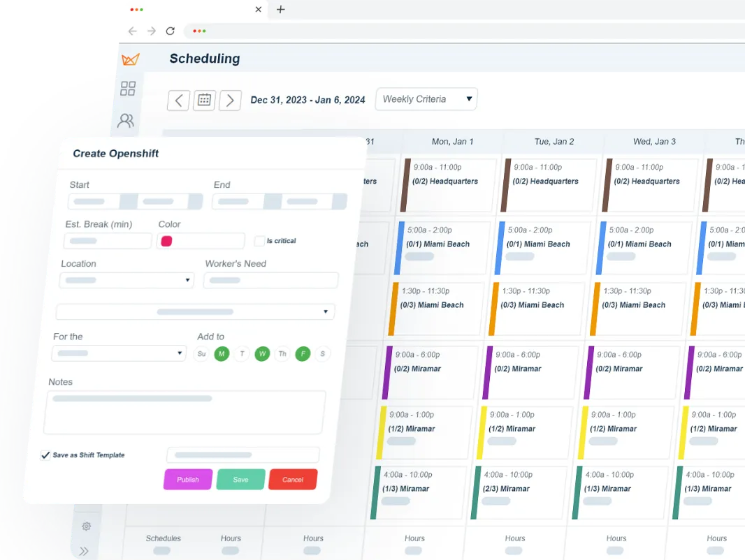The image size is (745, 560).
Task: Cancel the Create Openshift form
Action: coord(293,480)
